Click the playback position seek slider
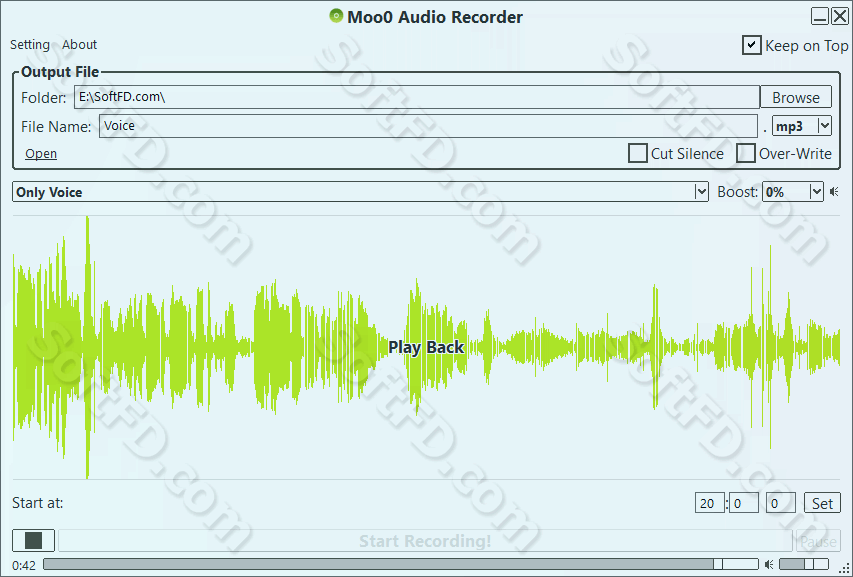 coord(400,564)
